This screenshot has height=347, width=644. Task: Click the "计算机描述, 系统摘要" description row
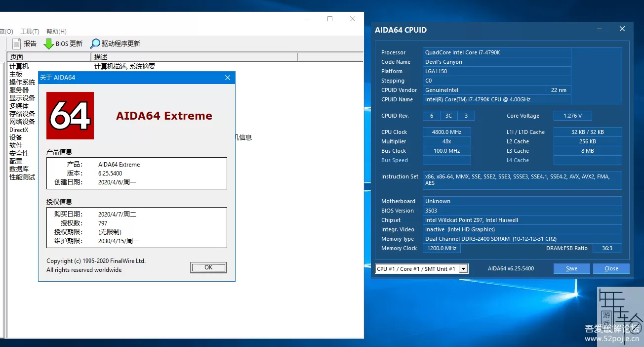(124, 66)
